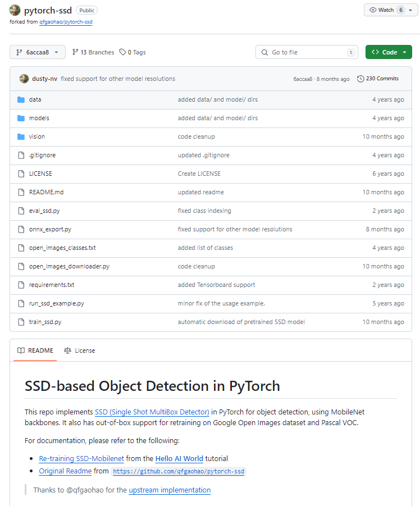Viewport: 420px width, 506px height.
Task: Open the upstream implementation link
Action: click(x=170, y=490)
